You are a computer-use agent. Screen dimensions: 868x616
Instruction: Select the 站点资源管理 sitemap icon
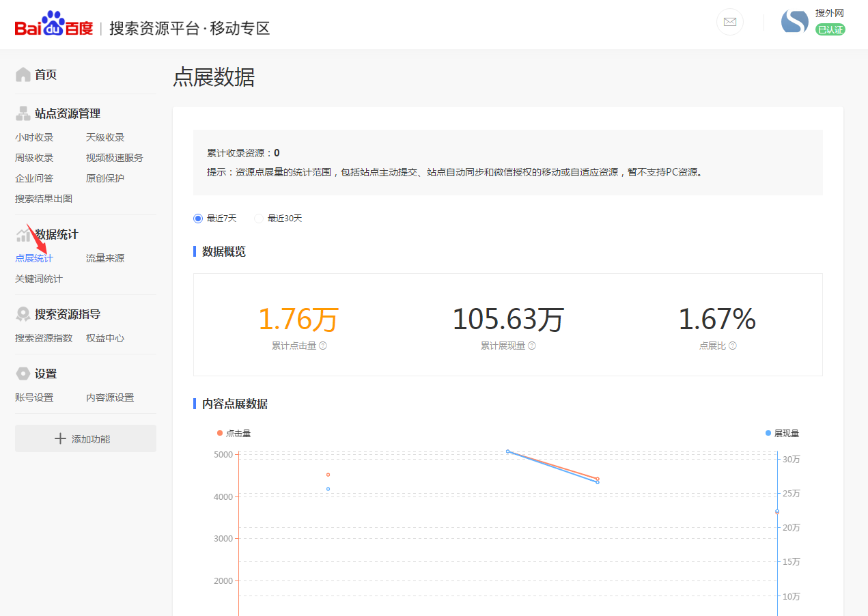click(x=22, y=113)
